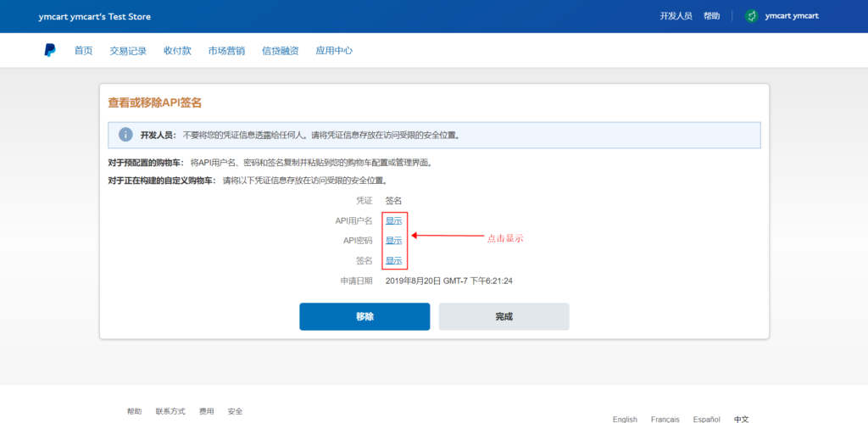The height and width of the screenshot is (423, 868).
Task: Open the 收付款 menu item
Action: 177,51
